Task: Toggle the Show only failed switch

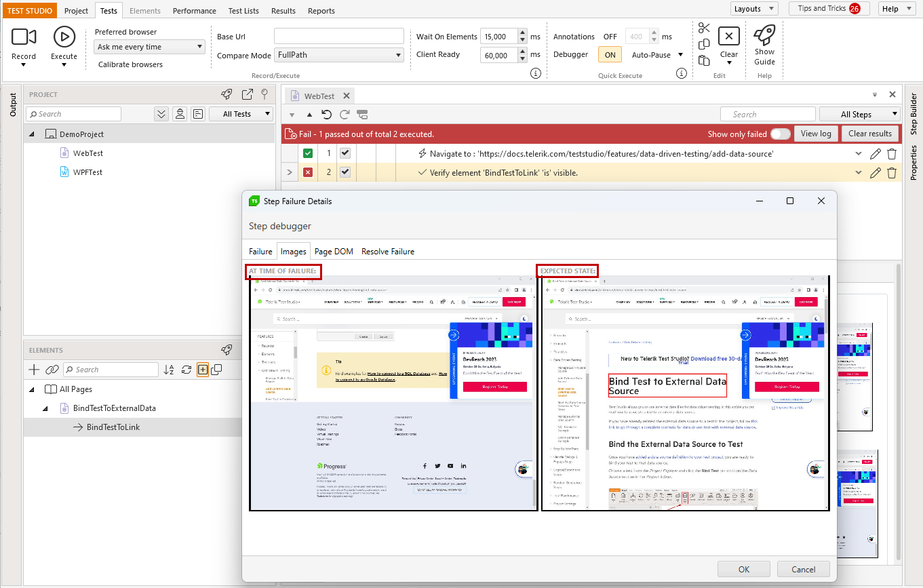Action: point(781,134)
